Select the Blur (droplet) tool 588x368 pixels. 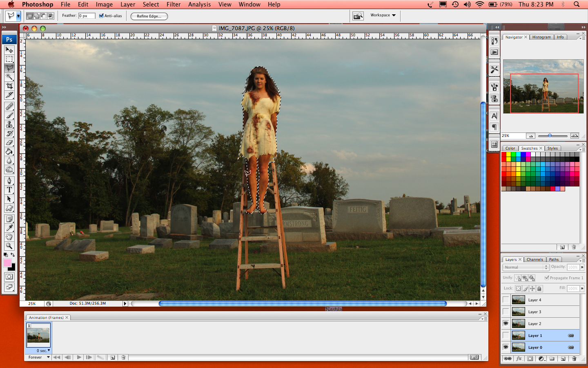point(9,161)
